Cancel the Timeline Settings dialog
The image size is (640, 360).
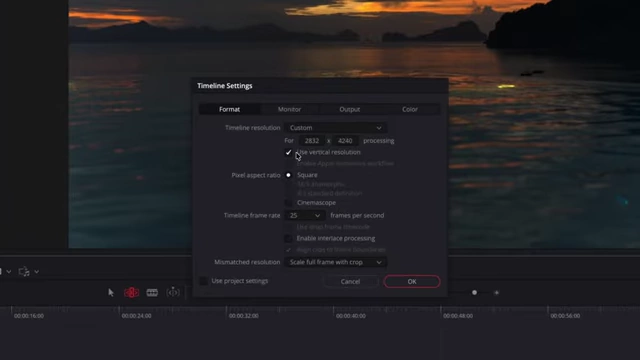(350, 282)
